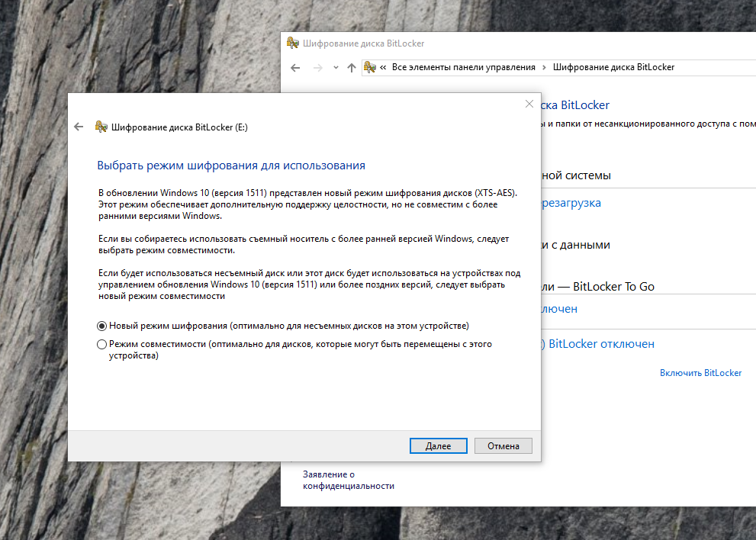
Task: Open 'Заявление о конфиденциальности' link
Action: (349, 481)
